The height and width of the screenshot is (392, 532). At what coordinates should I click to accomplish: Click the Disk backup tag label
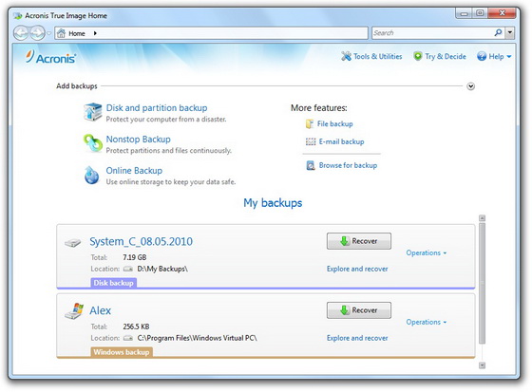pyautogui.click(x=113, y=283)
